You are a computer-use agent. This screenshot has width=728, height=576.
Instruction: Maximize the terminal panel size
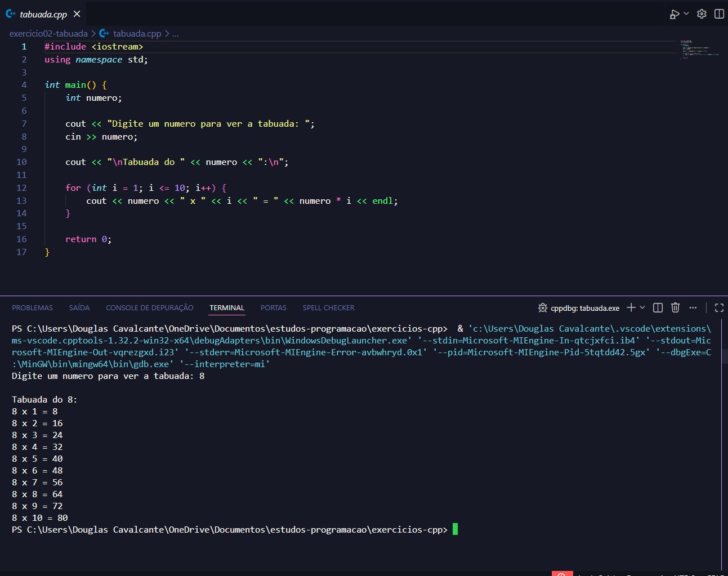coord(719,307)
